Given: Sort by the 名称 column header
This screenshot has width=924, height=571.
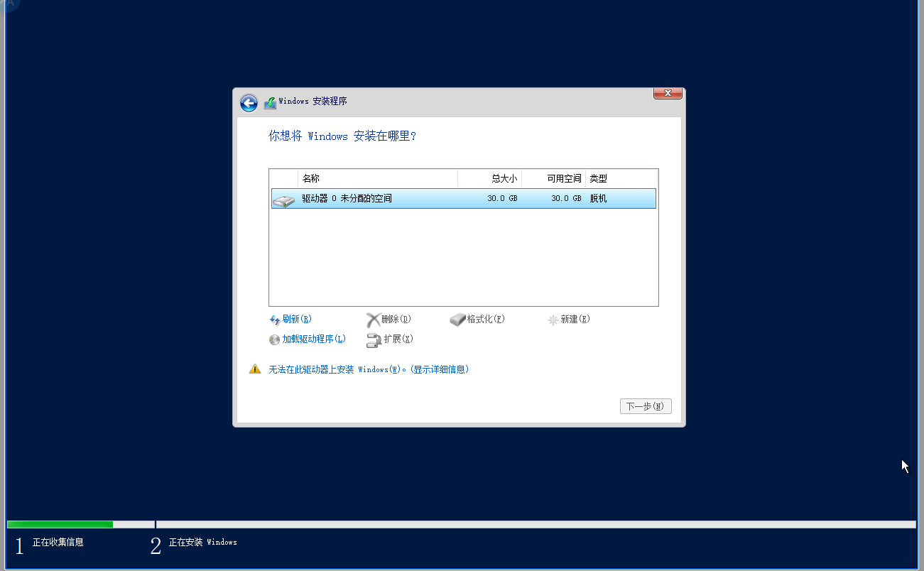Looking at the screenshot, I should tap(378, 178).
